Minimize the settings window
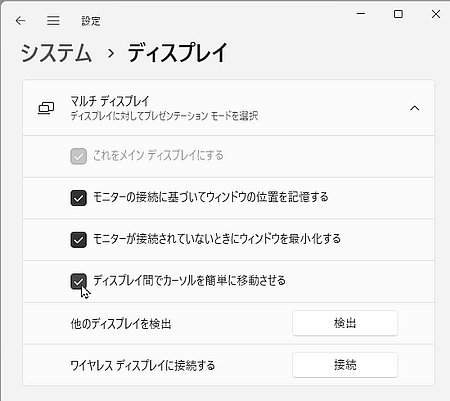The width and height of the screenshot is (450, 401). (x=361, y=14)
